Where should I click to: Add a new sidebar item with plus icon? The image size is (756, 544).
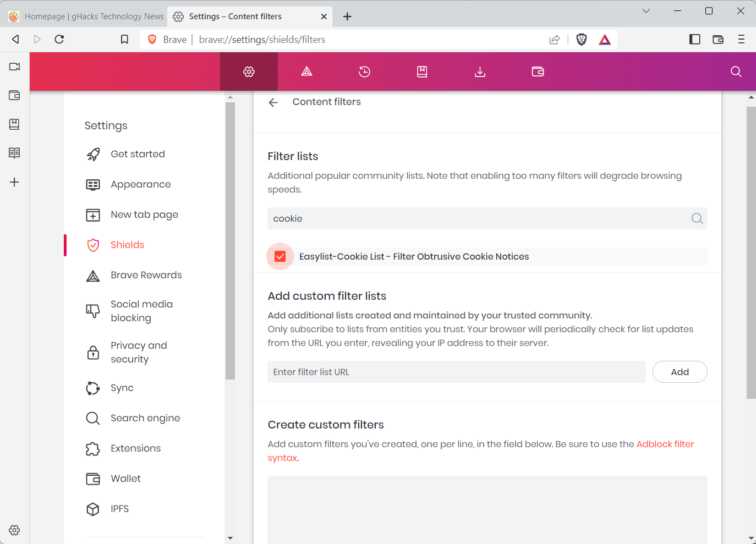tap(14, 182)
